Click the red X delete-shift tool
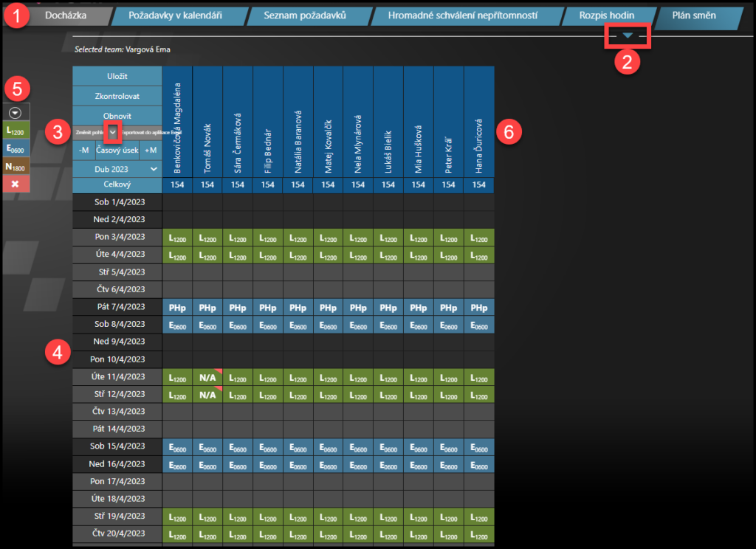Viewport: 756px width, 549px height. click(x=16, y=183)
